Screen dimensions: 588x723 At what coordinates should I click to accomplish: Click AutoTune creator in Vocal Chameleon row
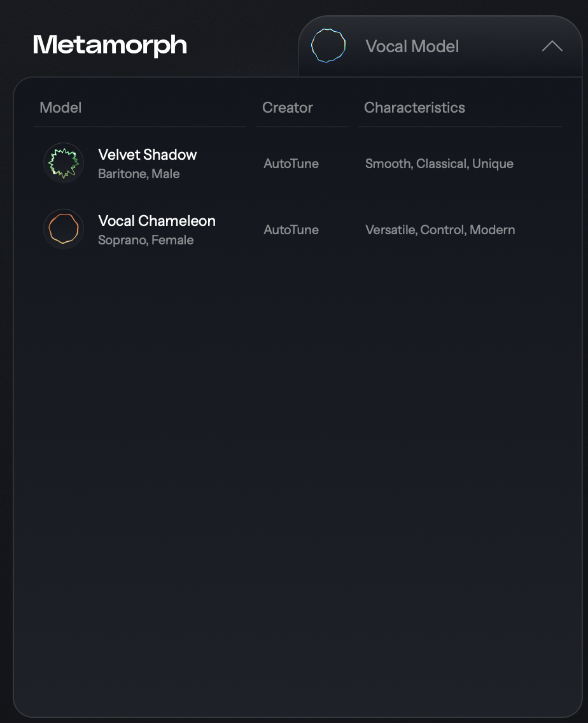pyautogui.click(x=291, y=230)
